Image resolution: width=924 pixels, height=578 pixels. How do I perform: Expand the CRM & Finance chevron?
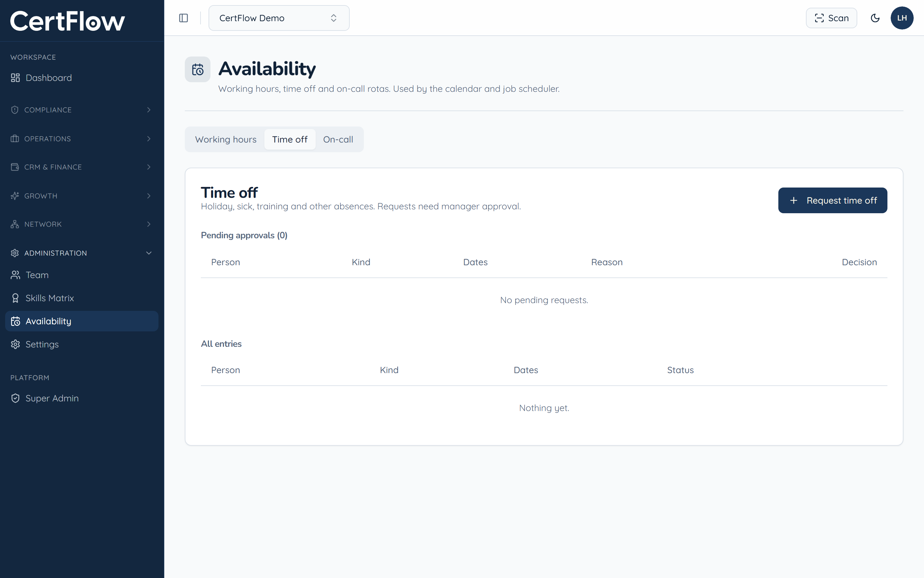149,167
